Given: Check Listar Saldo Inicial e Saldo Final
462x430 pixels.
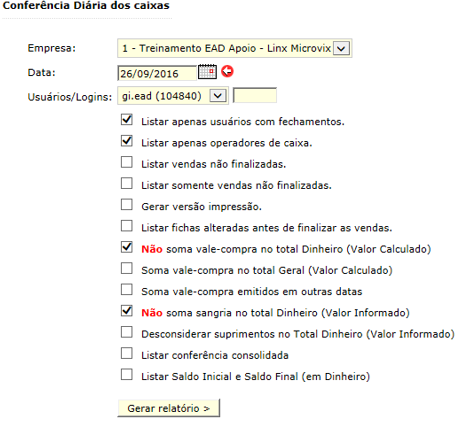Looking at the screenshot, I should coord(127,375).
